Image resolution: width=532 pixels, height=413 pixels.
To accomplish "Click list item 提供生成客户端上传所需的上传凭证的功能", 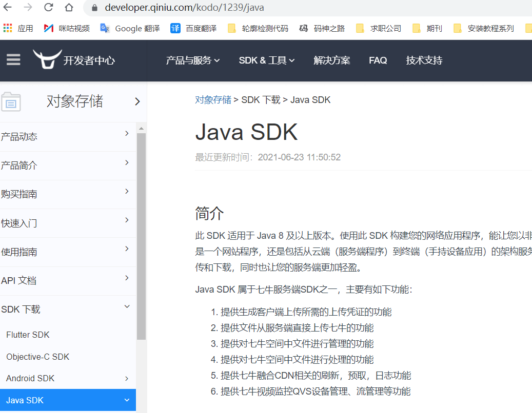I will coord(306,312).
